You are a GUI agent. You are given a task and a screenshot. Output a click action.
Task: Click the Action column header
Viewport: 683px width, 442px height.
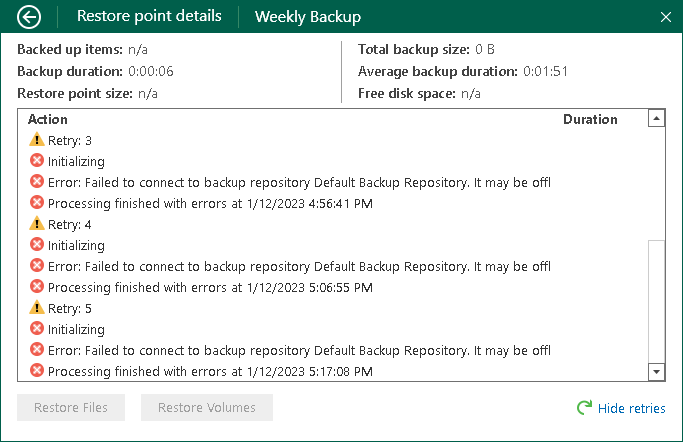pos(48,119)
